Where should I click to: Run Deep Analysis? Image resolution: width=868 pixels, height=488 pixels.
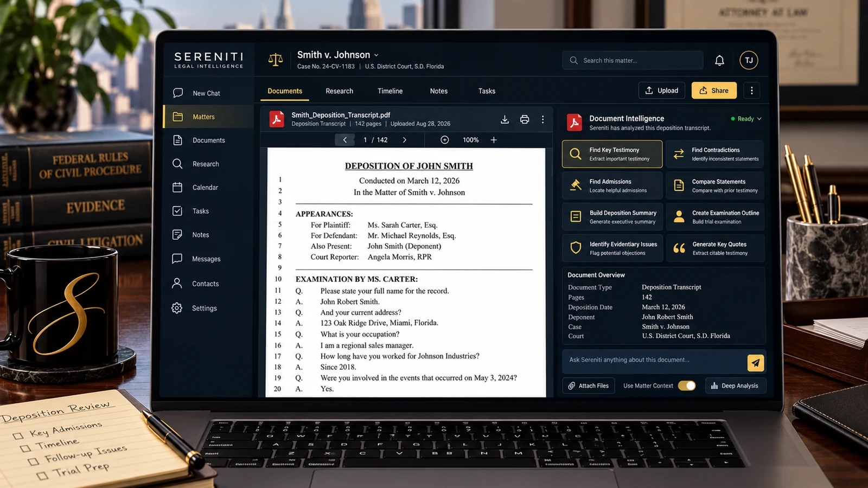pyautogui.click(x=735, y=386)
